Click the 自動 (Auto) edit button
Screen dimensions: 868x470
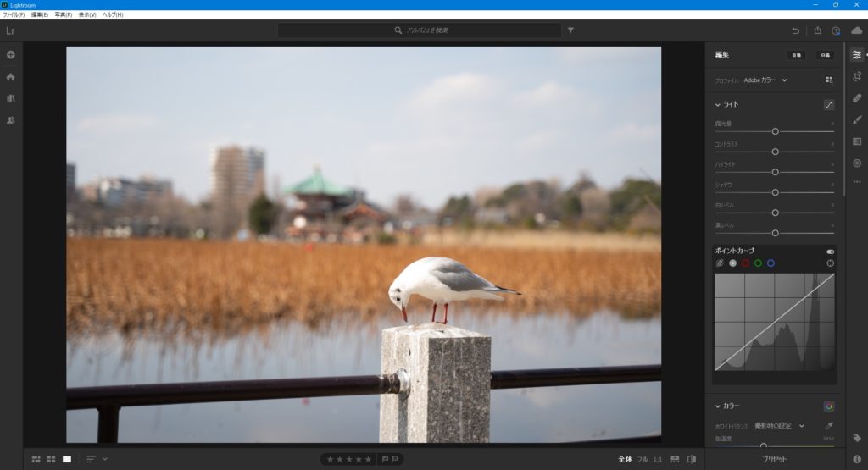click(795, 55)
